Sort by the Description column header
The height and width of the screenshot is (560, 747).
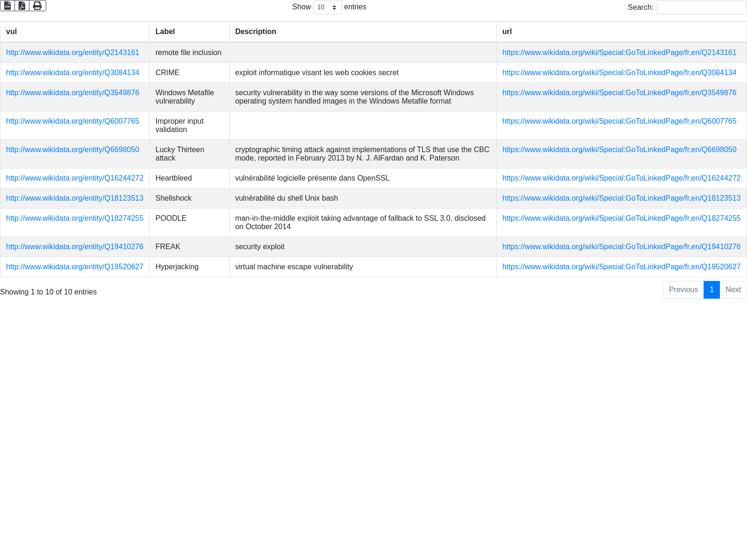pos(255,32)
